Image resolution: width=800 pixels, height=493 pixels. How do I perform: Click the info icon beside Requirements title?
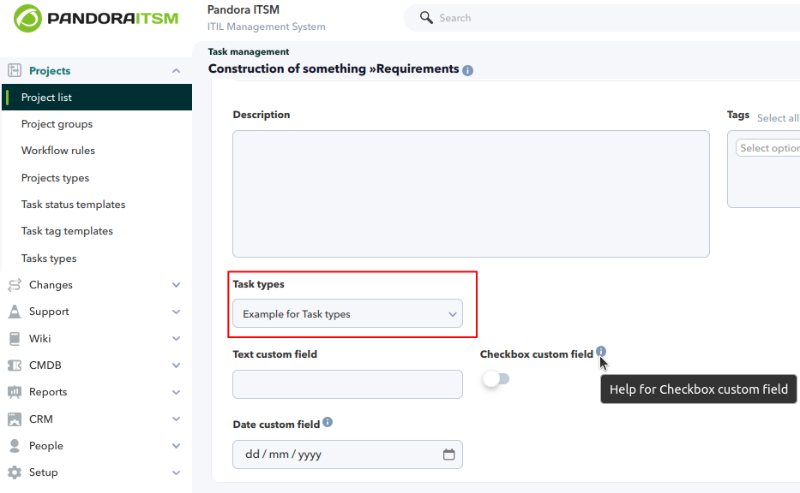(x=467, y=70)
